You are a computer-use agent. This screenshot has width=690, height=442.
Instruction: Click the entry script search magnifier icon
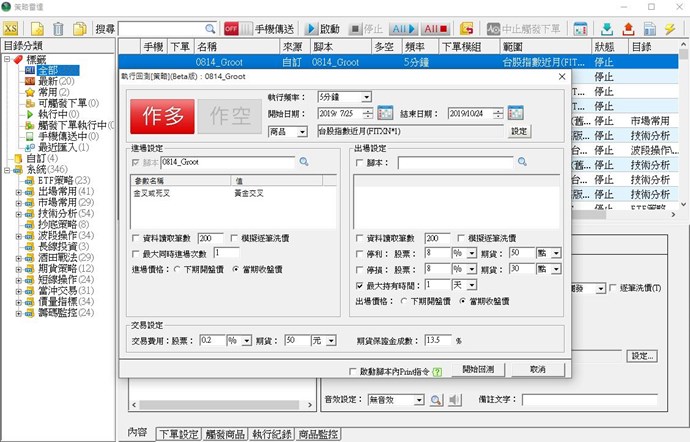[x=304, y=161]
